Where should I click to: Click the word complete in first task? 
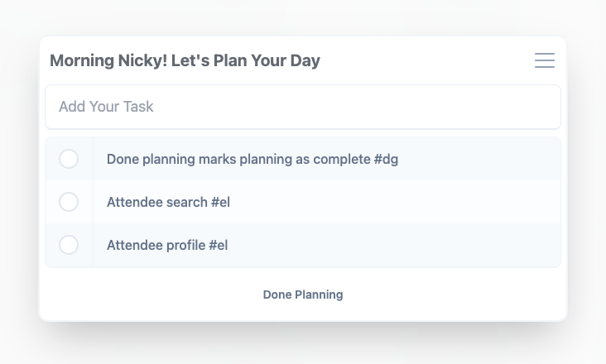point(340,159)
